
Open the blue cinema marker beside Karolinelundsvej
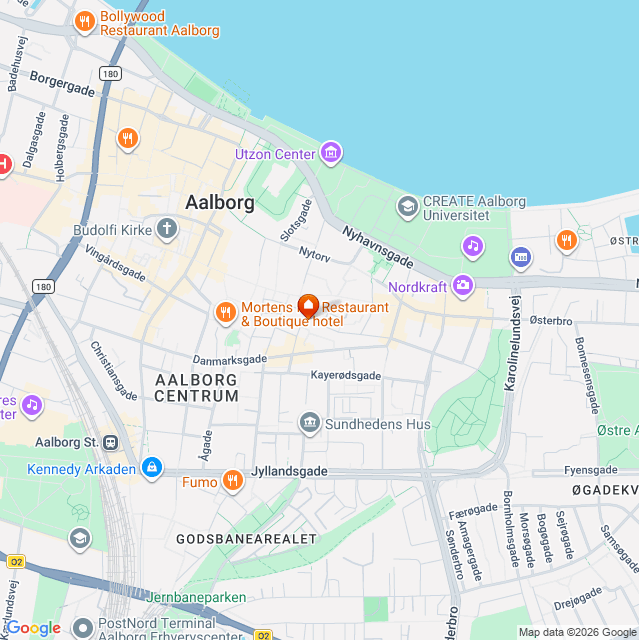pyautogui.click(x=521, y=258)
